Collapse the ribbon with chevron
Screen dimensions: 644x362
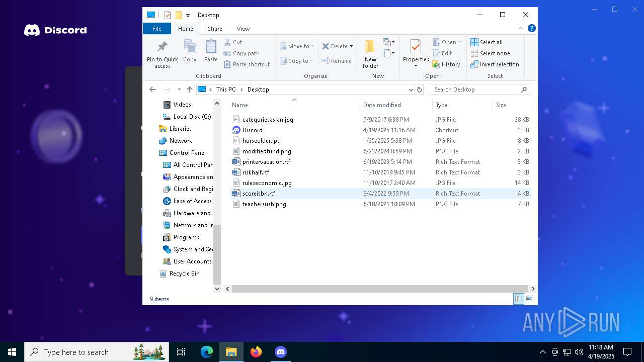click(521, 28)
